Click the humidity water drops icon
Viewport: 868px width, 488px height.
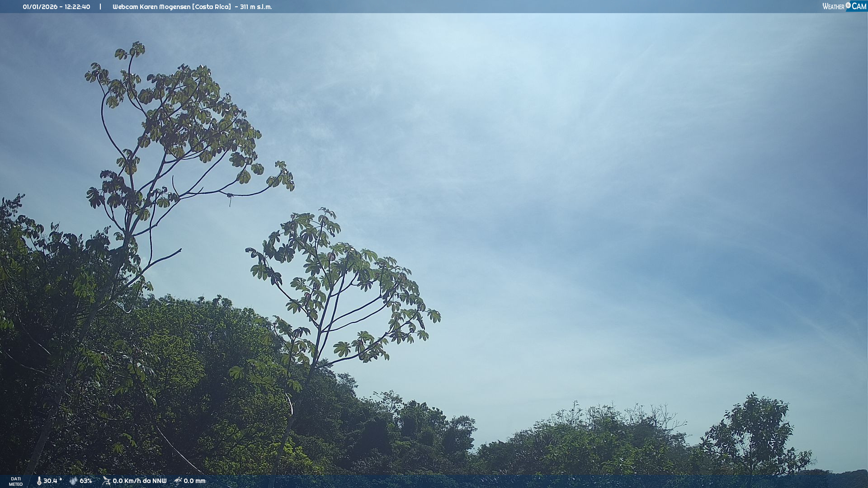pyautogui.click(x=73, y=481)
